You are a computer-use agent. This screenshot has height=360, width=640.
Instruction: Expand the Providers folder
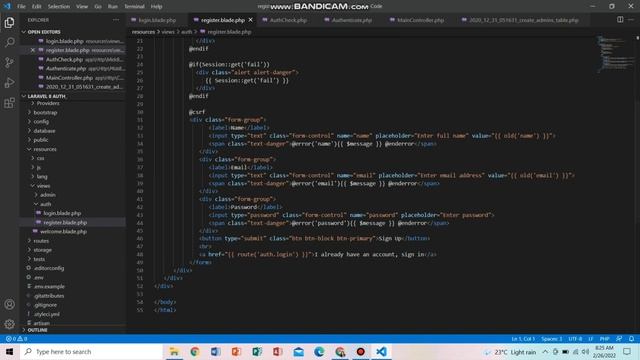click(48, 103)
